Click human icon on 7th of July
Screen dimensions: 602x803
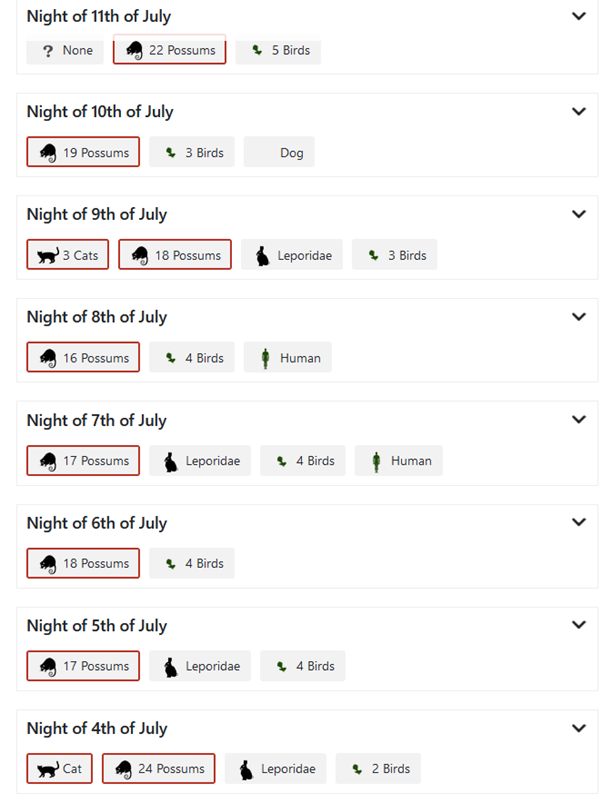(376, 461)
